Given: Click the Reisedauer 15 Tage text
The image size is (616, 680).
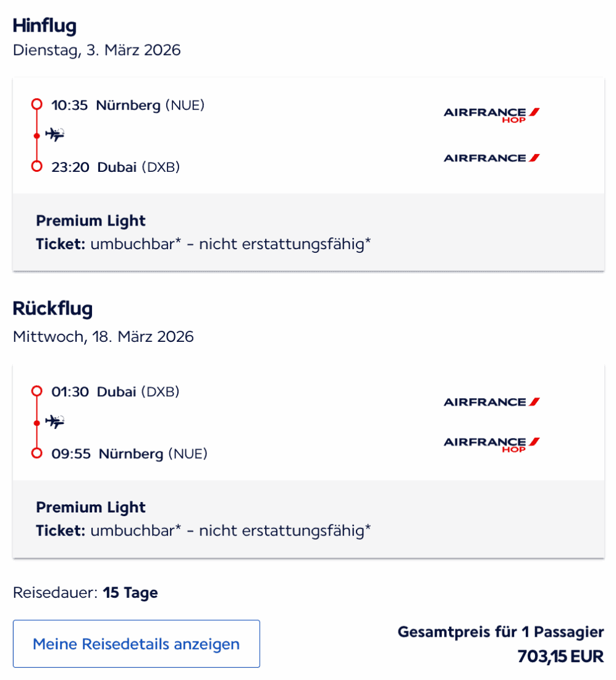Looking at the screenshot, I should tap(85, 593).
